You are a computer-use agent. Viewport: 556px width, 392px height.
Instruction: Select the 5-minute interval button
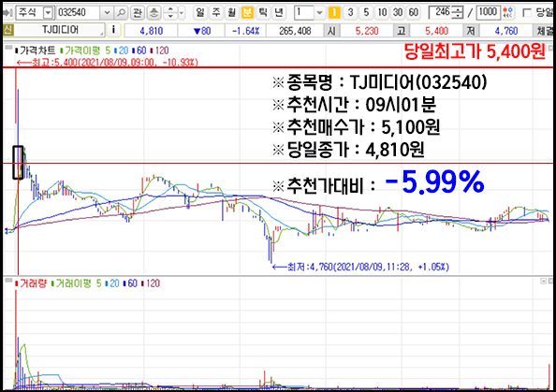tap(366, 13)
